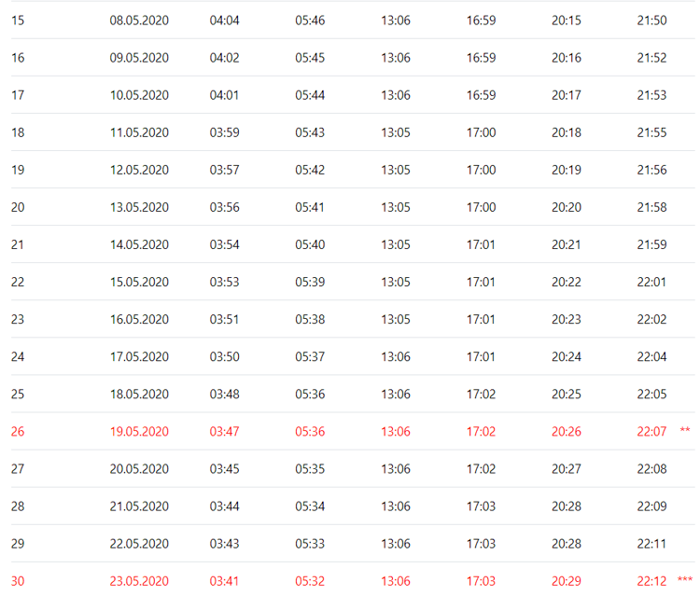Click the triple asterisk marker beside 22:12

(685, 579)
